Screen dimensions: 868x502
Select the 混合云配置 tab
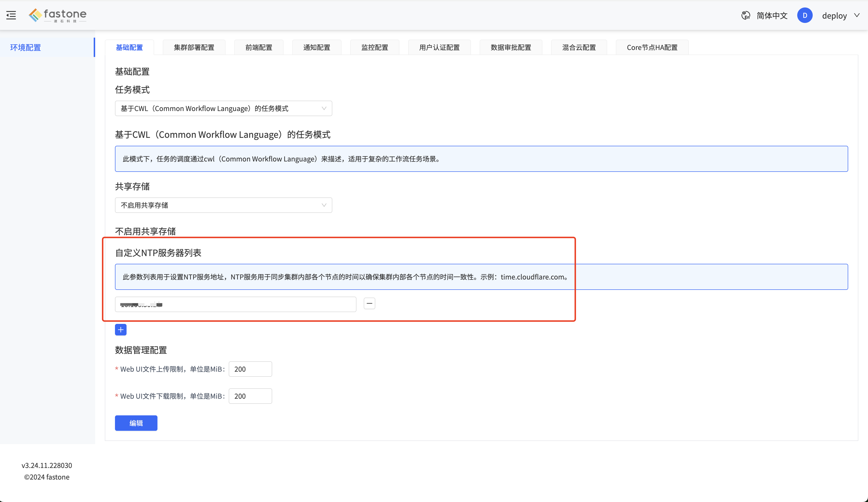[579, 48]
